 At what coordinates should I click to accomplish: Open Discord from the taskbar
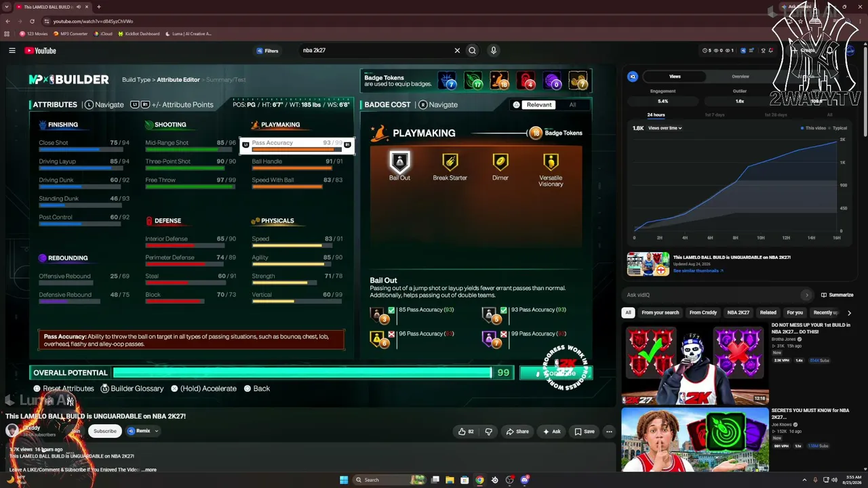pyautogui.click(x=524, y=480)
